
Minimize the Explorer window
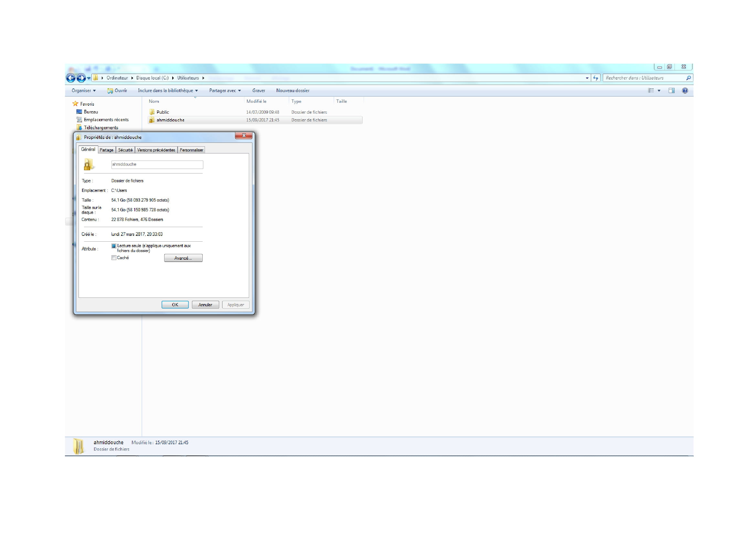[660, 67]
